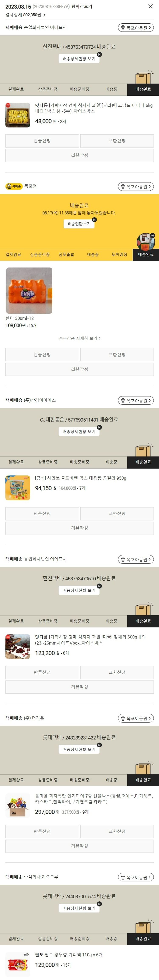This screenshot has height=980, width=159.
Task: Select the Fanta 300ml product image
Action: pos(29,291)
